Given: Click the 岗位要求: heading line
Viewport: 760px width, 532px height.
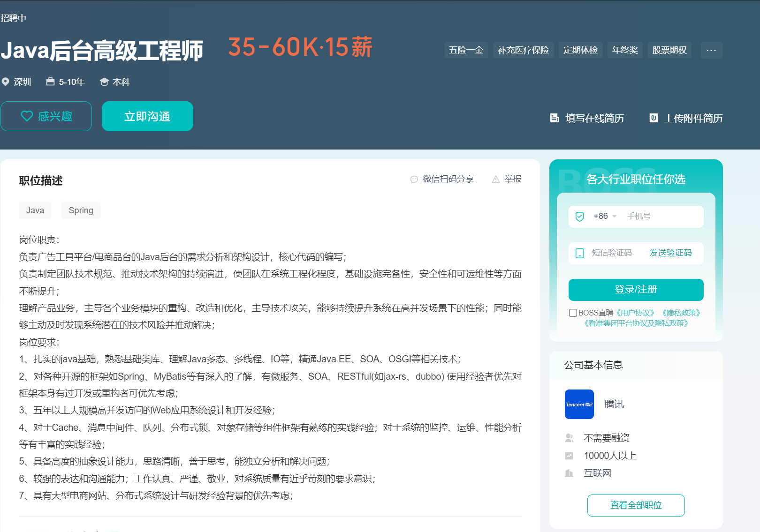Looking at the screenshot, I should 39,342.
